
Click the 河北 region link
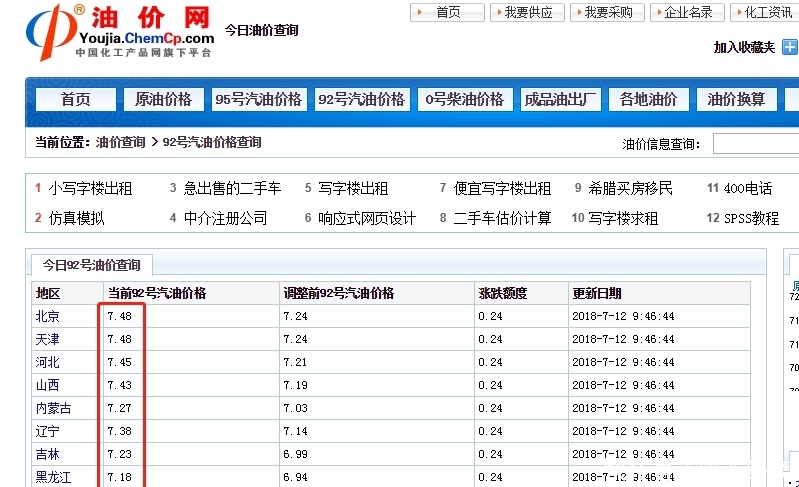tap(47, 362)
